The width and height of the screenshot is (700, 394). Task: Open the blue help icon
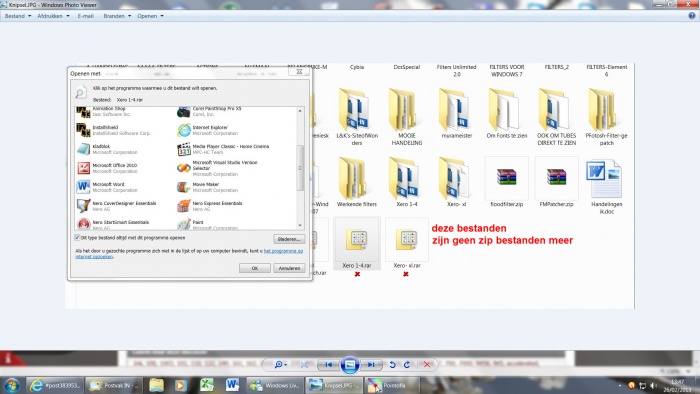692,16
